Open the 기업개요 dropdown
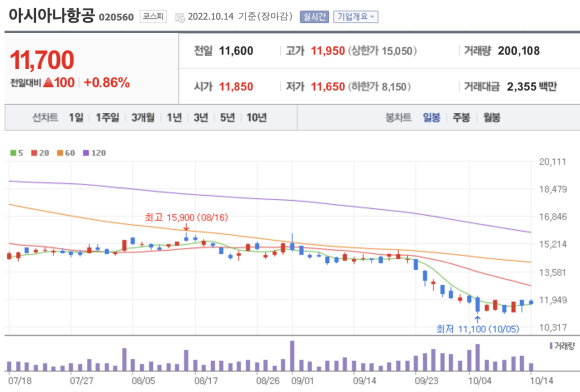 [355, 17]
